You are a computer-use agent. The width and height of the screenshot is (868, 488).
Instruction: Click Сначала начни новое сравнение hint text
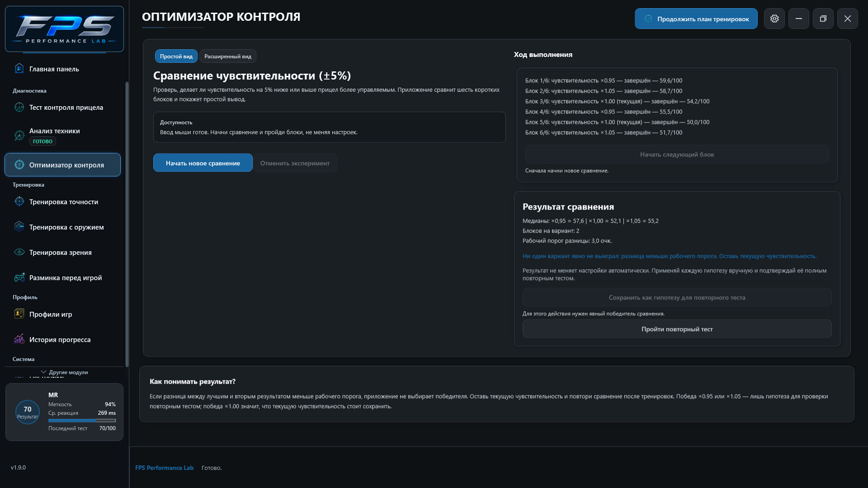pos(566,170)
